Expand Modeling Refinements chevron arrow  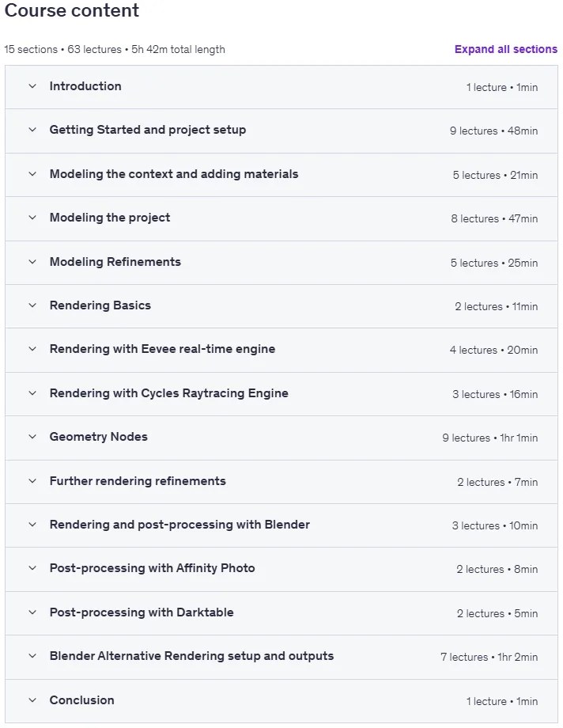click(x=32, y=262)
